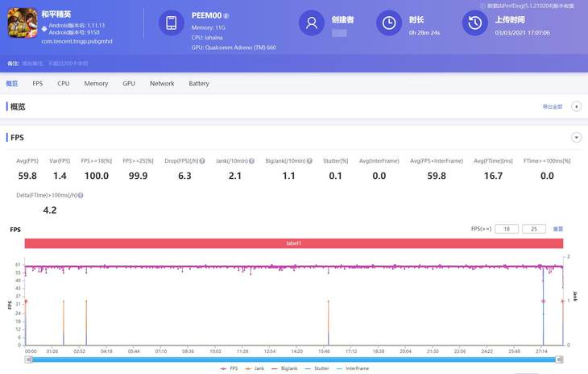Click the phone device icon

pyautogui.click(x=172, y=23)
